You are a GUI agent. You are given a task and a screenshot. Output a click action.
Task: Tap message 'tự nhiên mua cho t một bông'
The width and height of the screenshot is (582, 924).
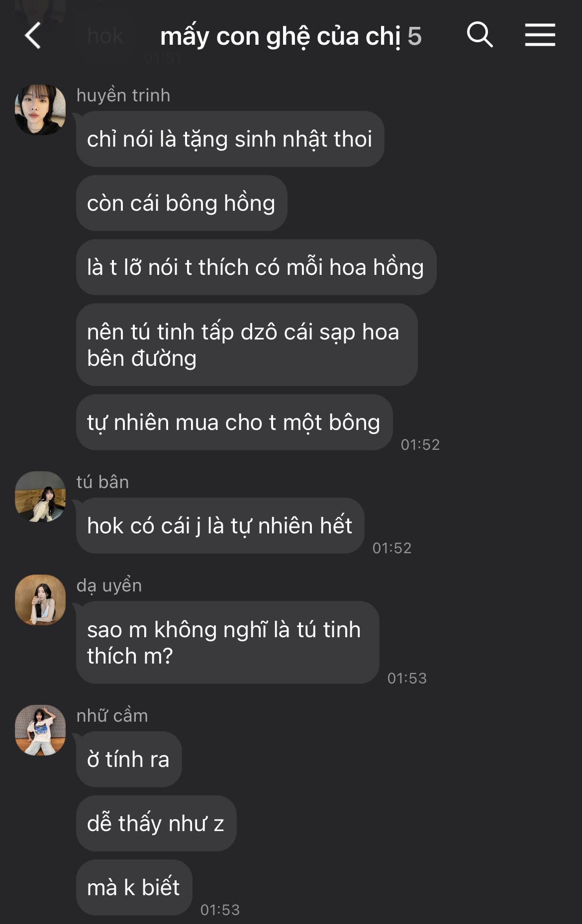[234, 422]
